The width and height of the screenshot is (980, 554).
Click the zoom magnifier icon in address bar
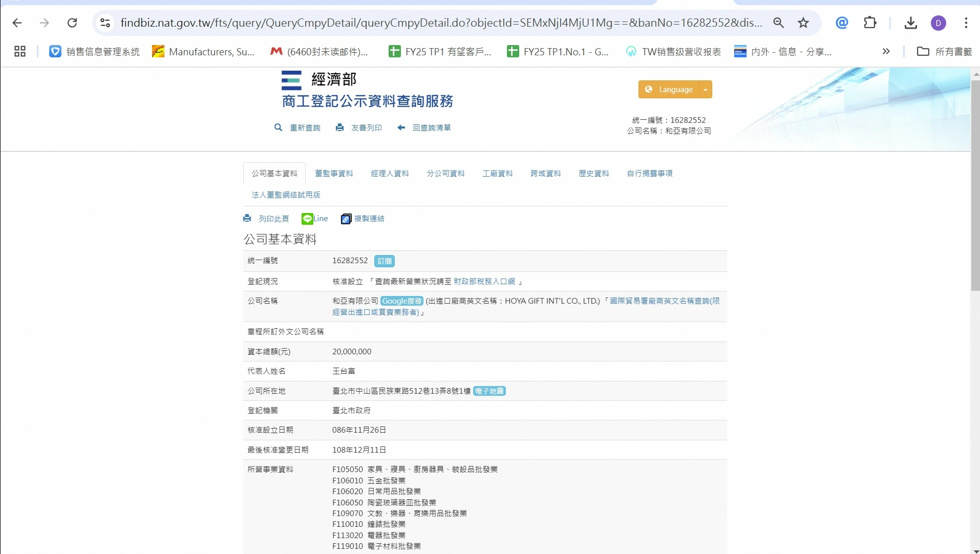pyautogui.click(x=778, y=23)
